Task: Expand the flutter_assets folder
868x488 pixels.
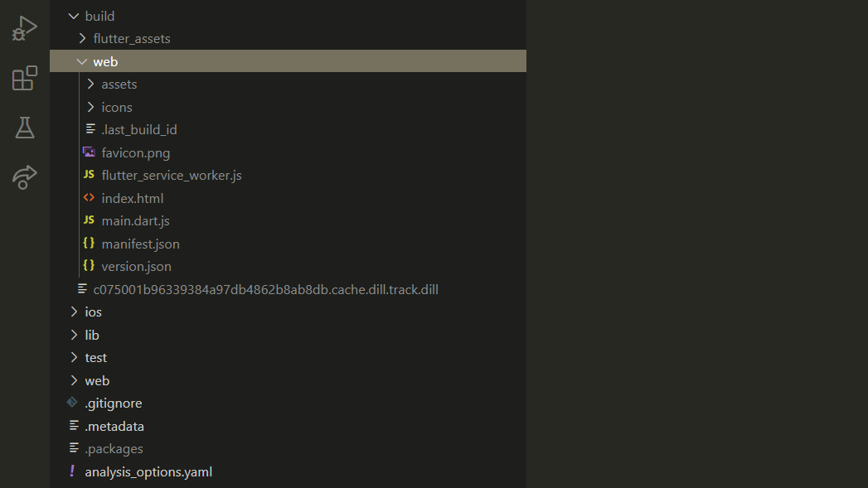Action: pos(82,38)
